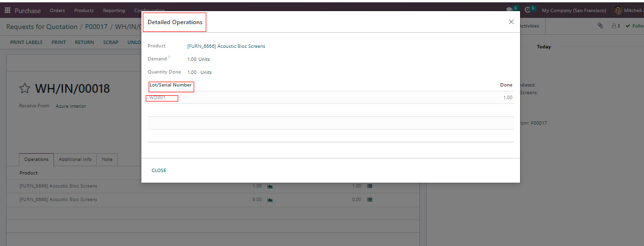The image size is (644, 246).
Task: Open the Orders menu
Action: [57, 11]
